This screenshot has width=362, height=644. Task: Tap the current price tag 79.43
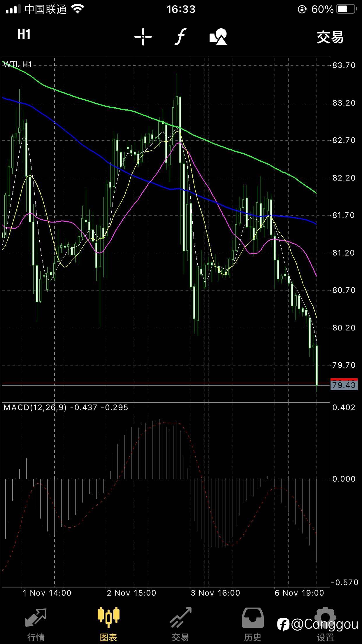tap(344, 385)
